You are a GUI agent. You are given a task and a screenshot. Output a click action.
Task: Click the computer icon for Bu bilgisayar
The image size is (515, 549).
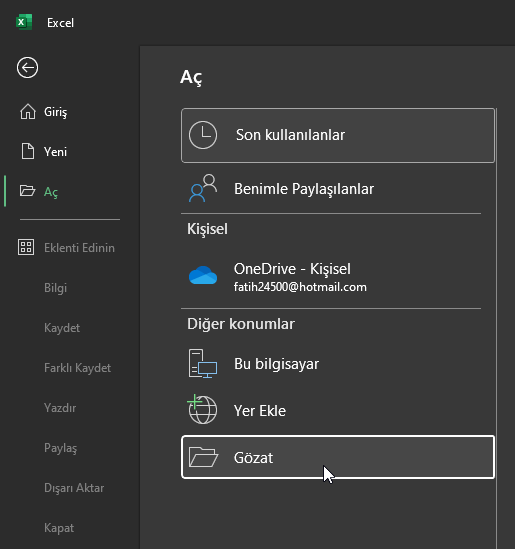[x=203, y=363]
